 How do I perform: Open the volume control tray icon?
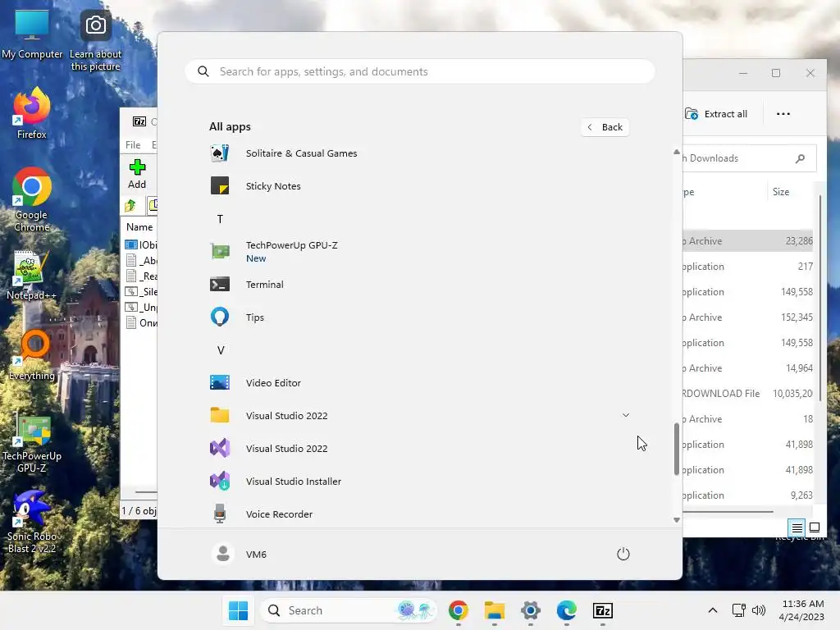click(759, 610)
